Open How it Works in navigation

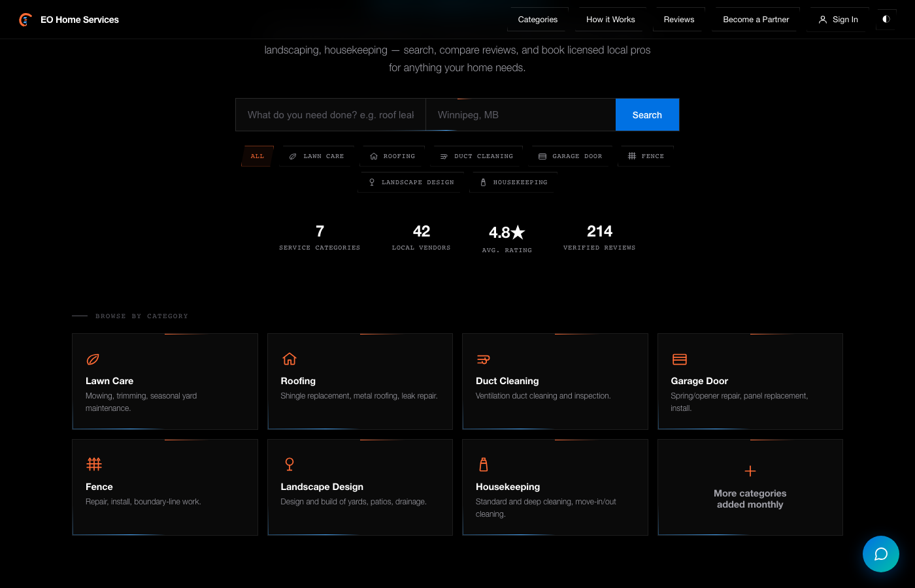tap(610, 20)
